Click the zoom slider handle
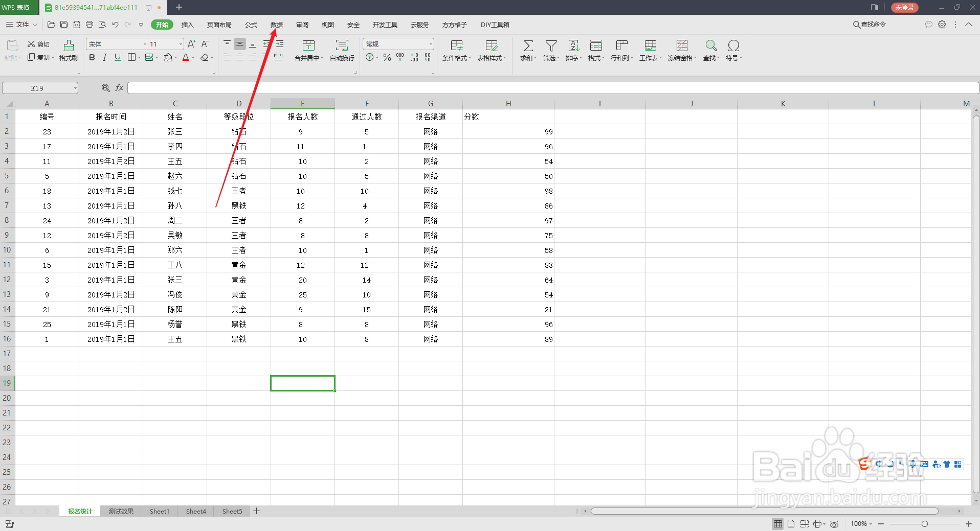This screenshot has height=531, width=980. point(924,524)
